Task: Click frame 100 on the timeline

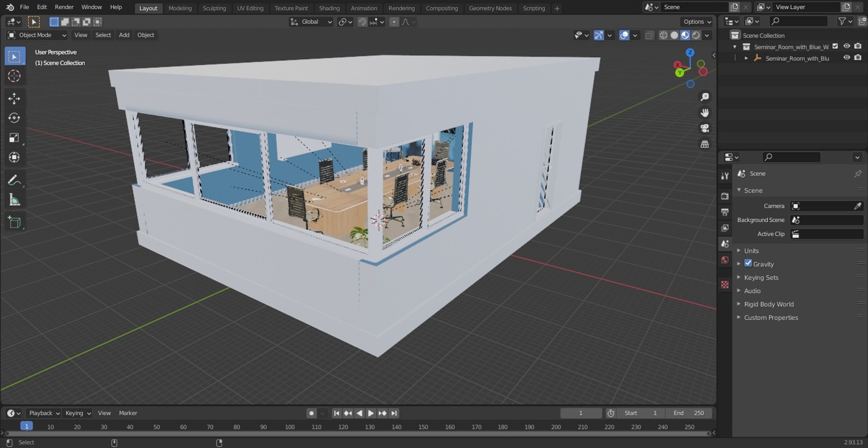Action: tap(290, 427)
